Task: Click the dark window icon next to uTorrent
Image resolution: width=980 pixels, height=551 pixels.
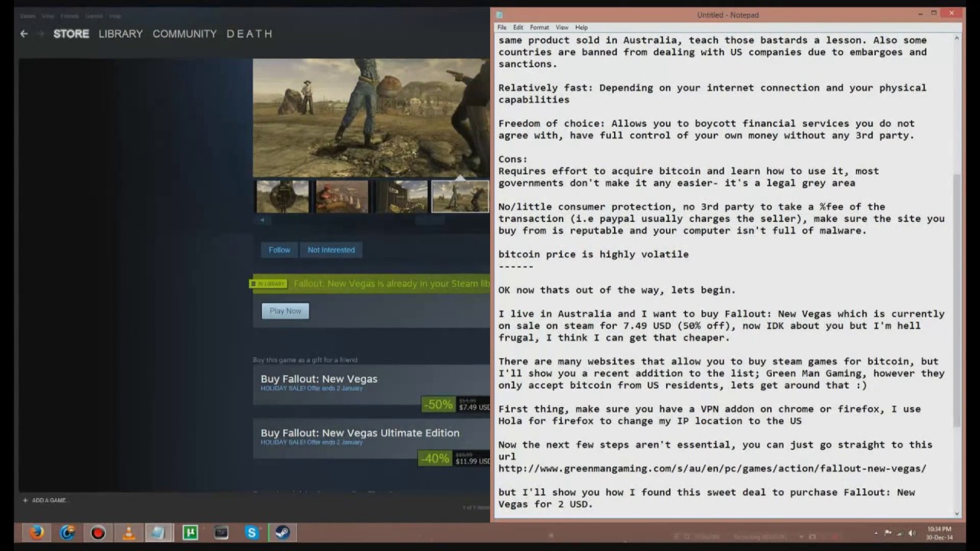Action: [220, 533]
